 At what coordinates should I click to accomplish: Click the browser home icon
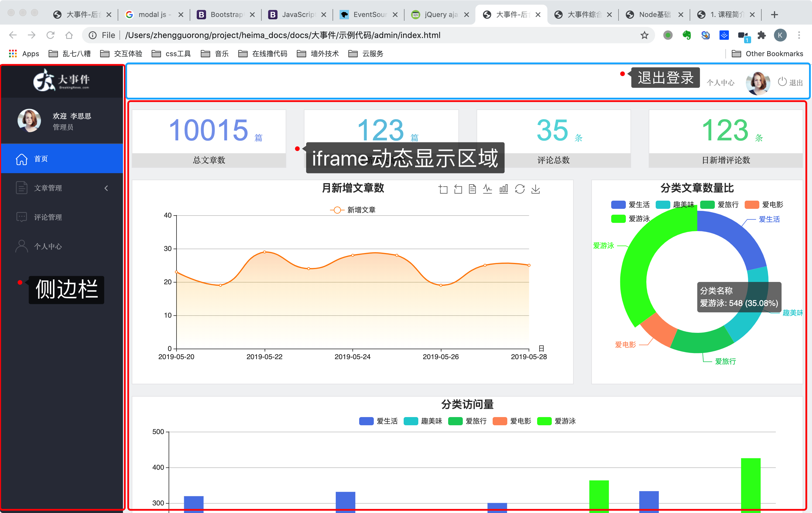pyautogui.click(x=69, y=35)
